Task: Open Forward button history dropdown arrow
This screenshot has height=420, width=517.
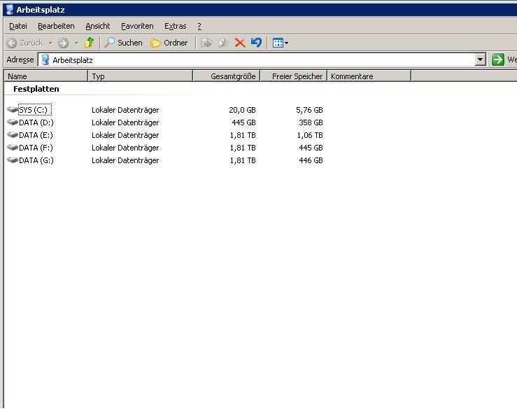Action: (76, 43)
